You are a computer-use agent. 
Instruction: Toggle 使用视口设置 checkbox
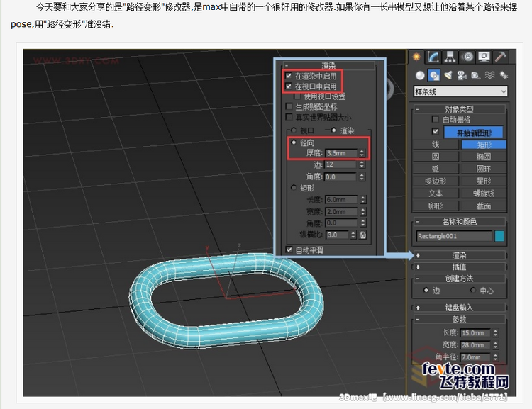[x=297, y=96]
